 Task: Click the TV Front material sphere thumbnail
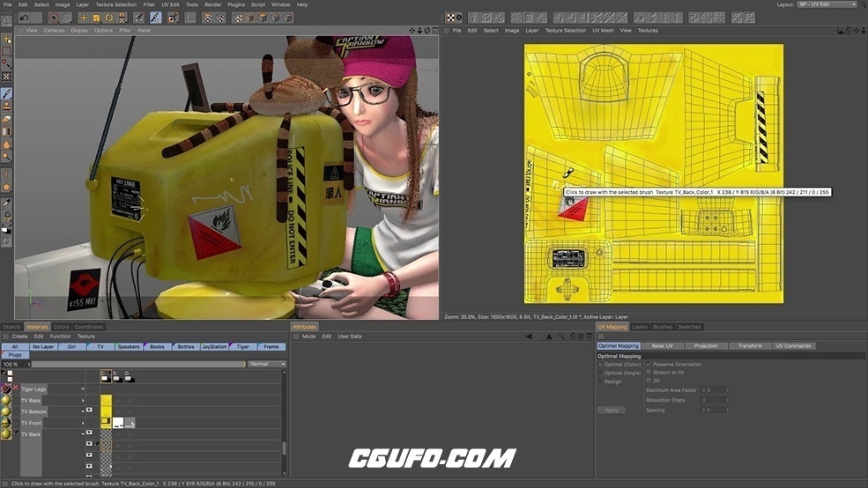(6, 423)
